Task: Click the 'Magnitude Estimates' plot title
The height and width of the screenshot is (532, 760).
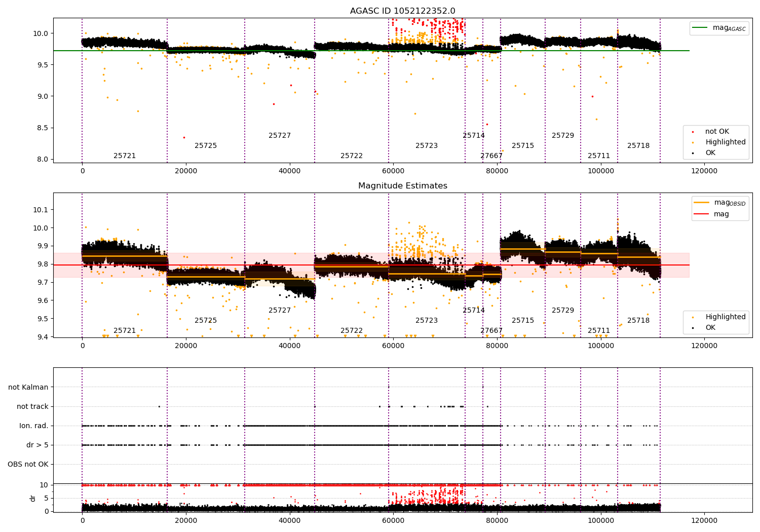Action: 402,185
